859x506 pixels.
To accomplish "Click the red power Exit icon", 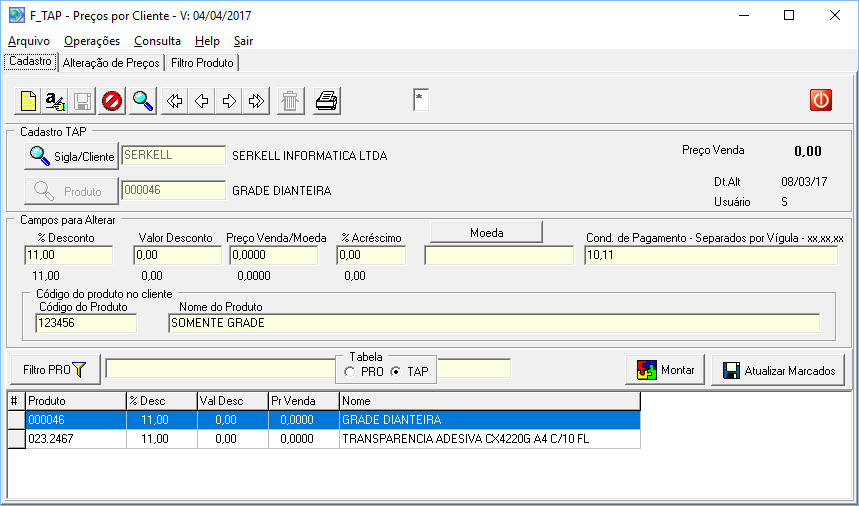I will tap(821, 100).
